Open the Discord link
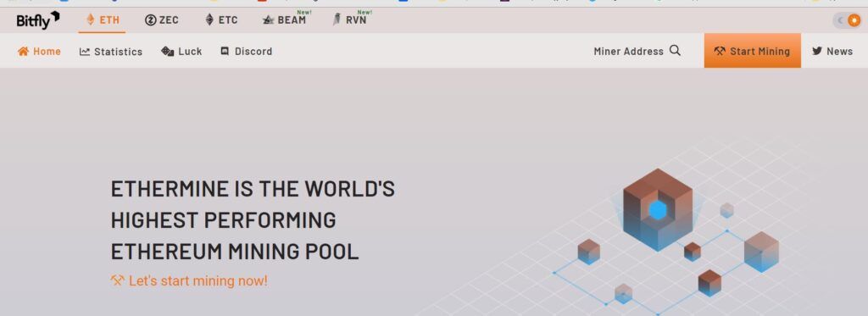Screen dimensions: 868x316 pos(247,52)
